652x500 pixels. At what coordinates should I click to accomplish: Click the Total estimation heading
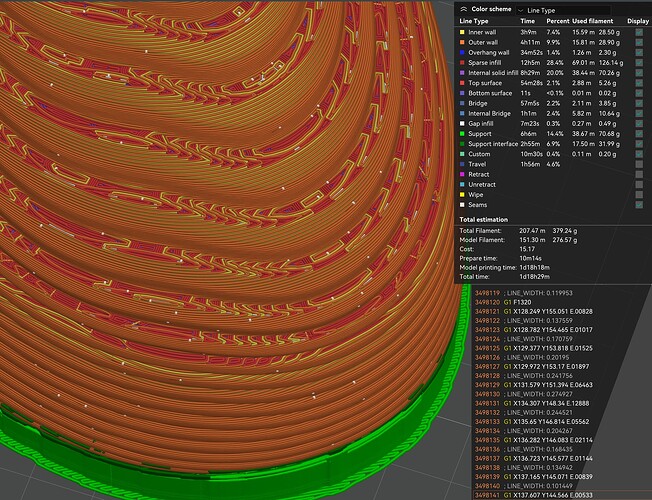(484, 220)
